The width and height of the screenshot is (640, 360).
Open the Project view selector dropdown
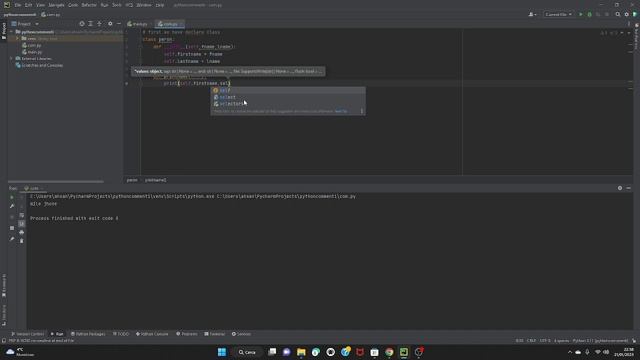[25, 24]
